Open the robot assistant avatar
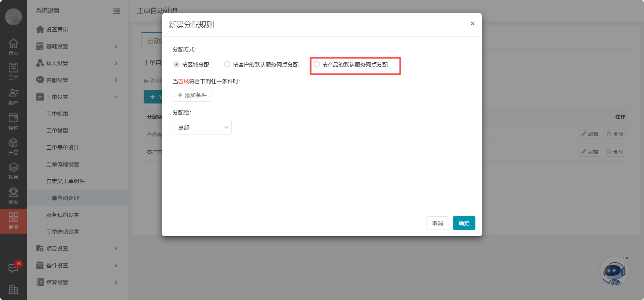The width and height of the screenshot is (644, 300). tap(614, 272)
